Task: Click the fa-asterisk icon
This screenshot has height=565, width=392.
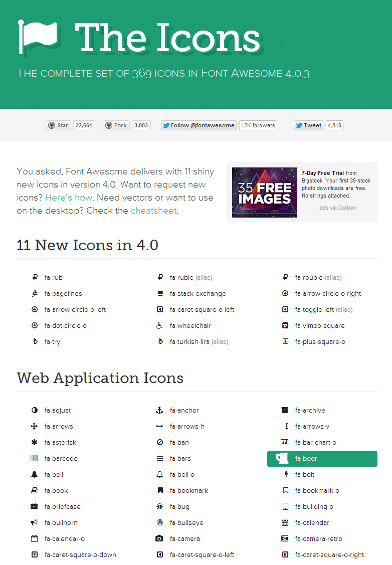Action: coord(35,442)
